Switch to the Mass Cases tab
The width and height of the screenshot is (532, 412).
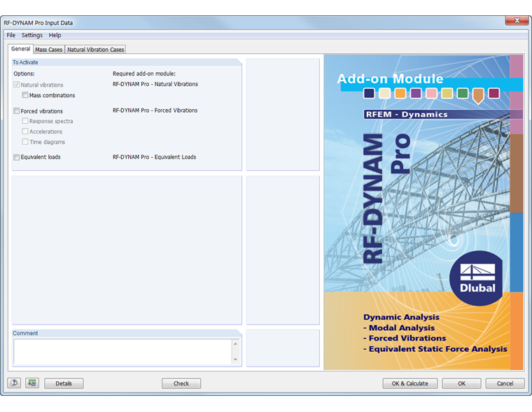point(48,50)
